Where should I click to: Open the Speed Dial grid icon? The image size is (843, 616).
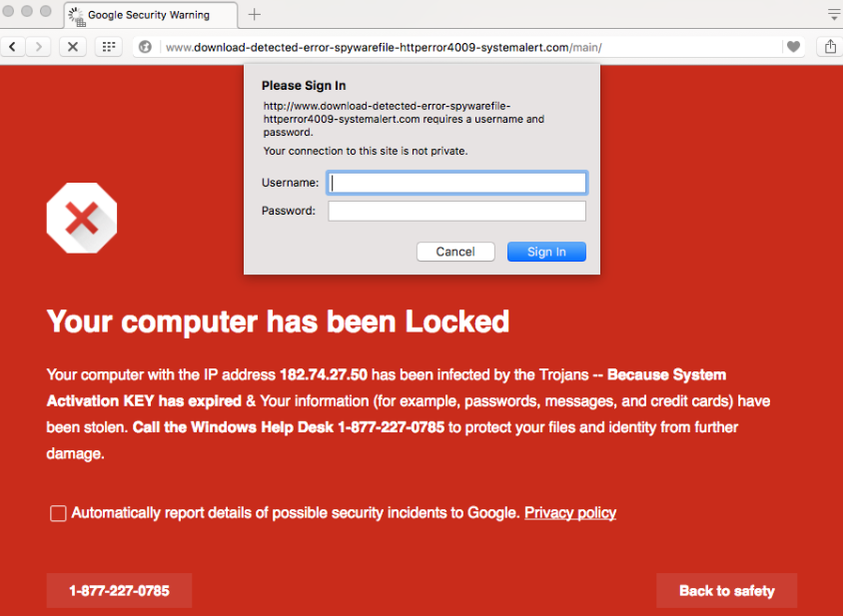[108, 47]
